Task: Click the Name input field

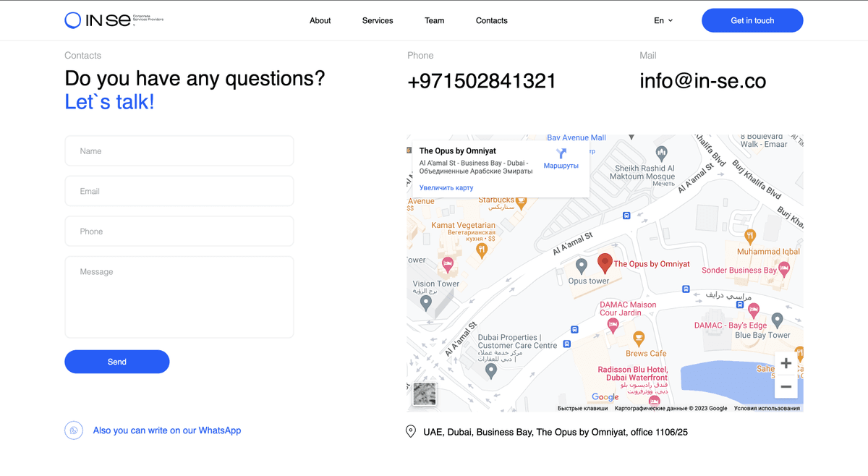Action: tap(179, 151)
